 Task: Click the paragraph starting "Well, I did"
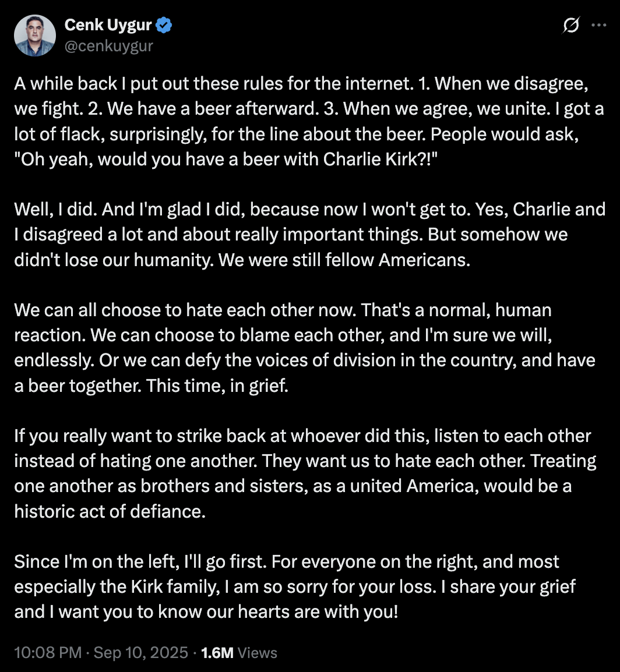[309, 235]
